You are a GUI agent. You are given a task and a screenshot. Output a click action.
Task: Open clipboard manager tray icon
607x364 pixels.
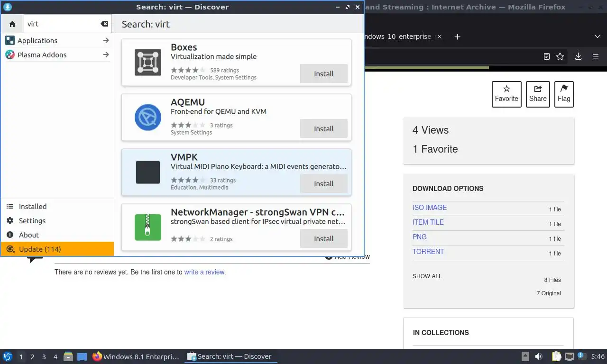pyautogui.click(x=557, y=356)
